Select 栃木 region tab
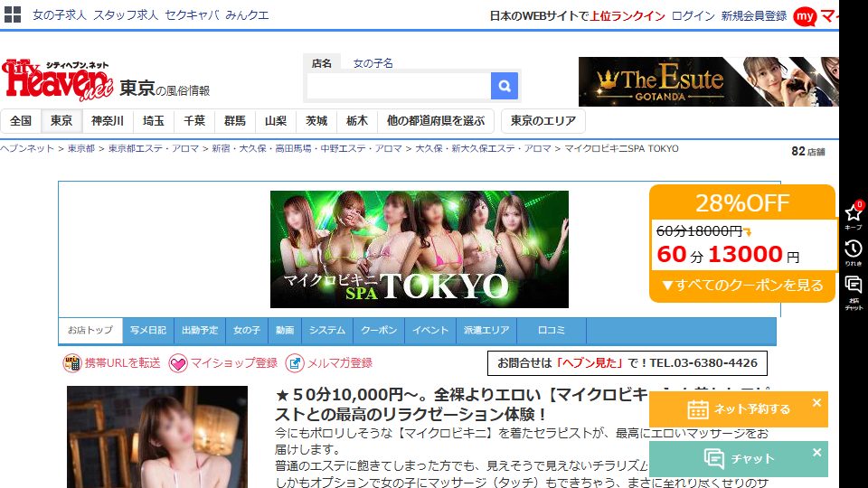868x488 pixels. click(357, 121)
